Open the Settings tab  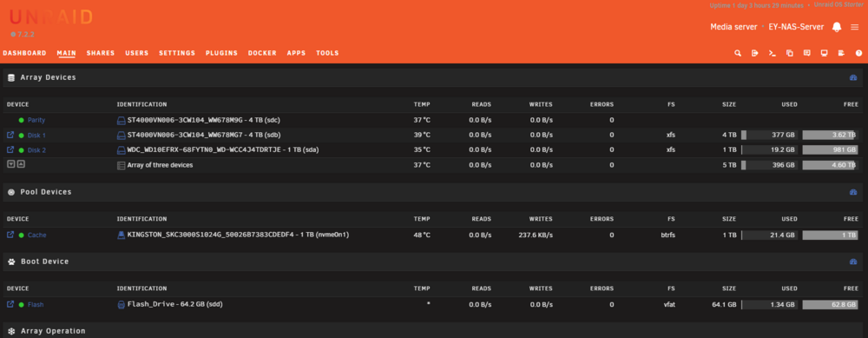177,53
